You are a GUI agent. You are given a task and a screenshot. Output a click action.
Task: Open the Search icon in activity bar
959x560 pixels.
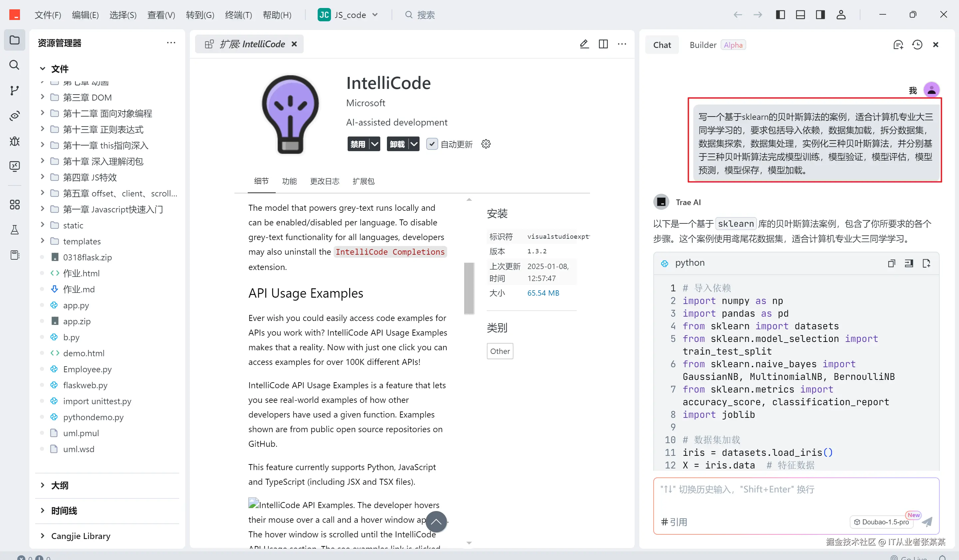[14, 65]
